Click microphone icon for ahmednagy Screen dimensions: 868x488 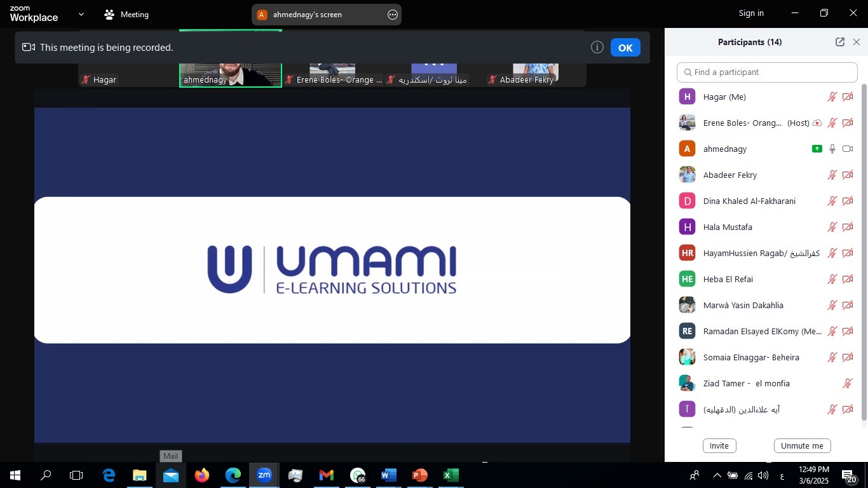pyautogui.click(x=832, y=149)
